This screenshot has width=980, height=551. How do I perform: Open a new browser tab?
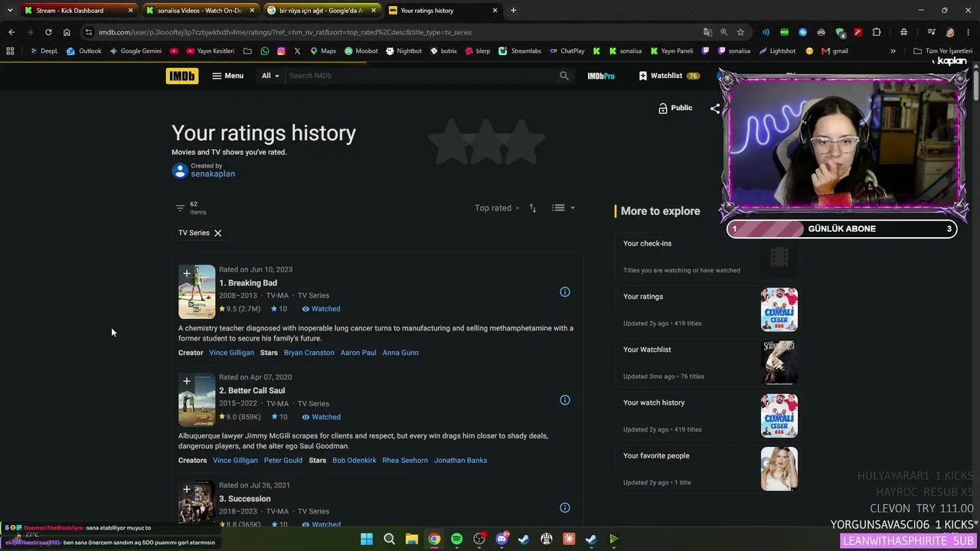pos(513,11)
